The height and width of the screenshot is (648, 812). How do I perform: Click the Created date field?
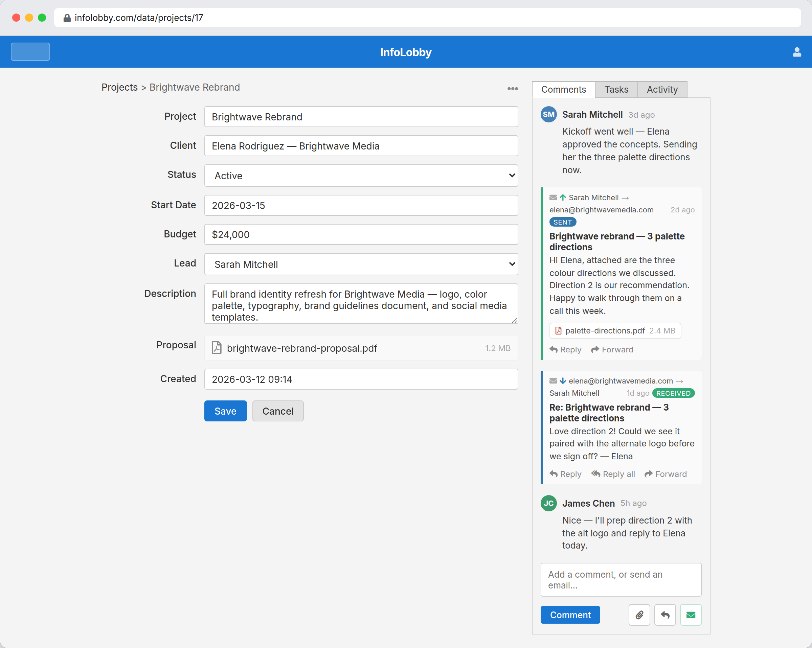pyautogui.click(x=361, y=379)
